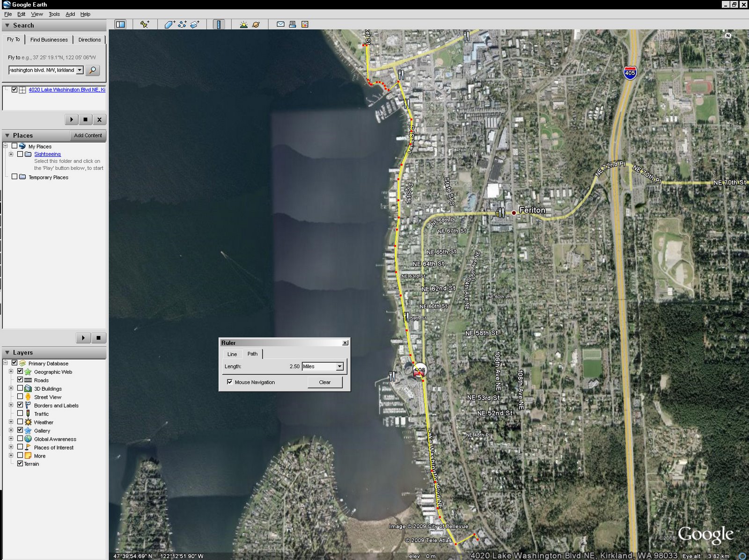Open the Edit menu

tap(22, 14)
